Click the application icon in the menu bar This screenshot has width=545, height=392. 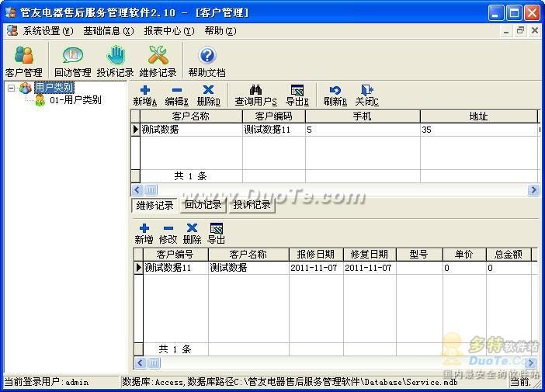click(x=12, y=30)
